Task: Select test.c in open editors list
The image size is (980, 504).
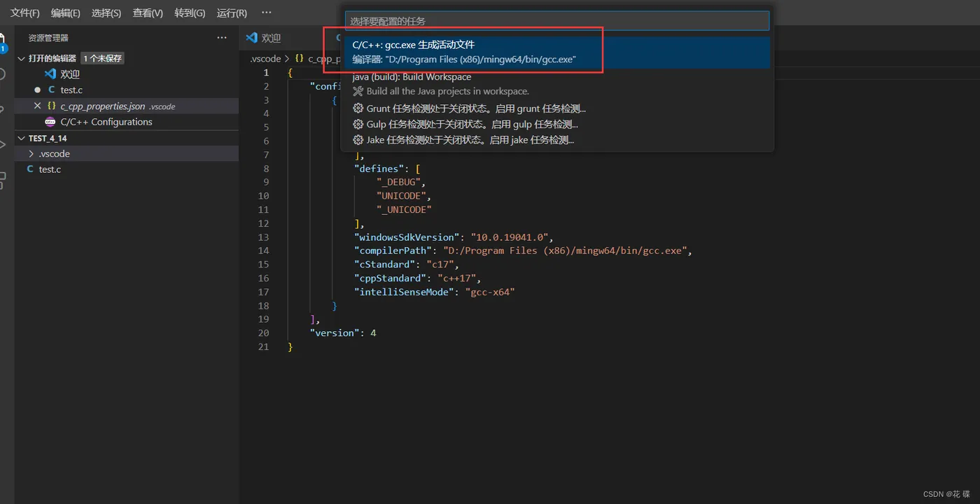Action: 71,90
